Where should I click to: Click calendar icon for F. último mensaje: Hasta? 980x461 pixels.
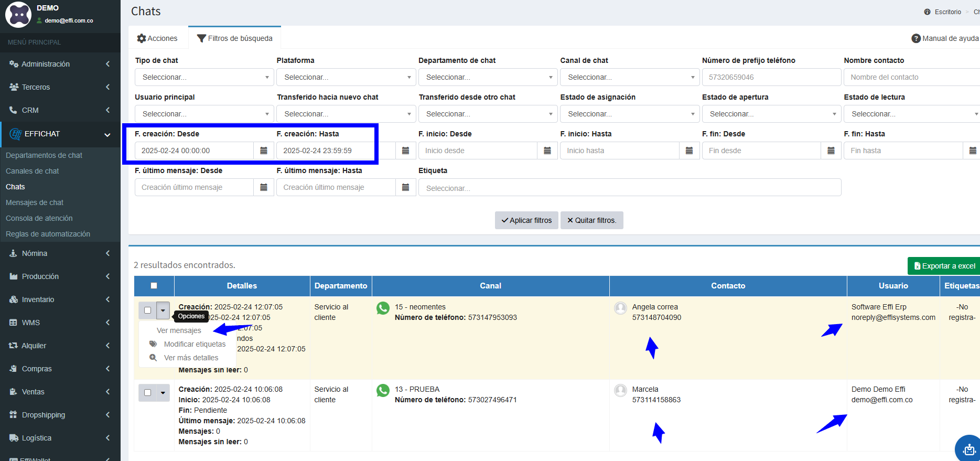(405, 187)
